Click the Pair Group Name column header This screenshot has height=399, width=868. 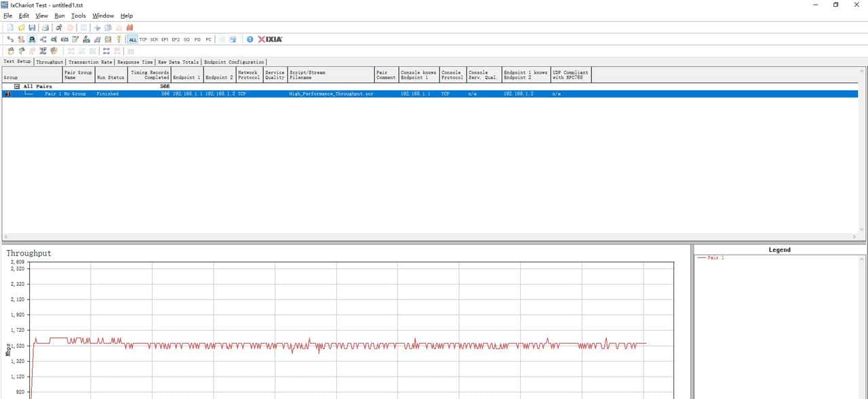tap(78, 75)
